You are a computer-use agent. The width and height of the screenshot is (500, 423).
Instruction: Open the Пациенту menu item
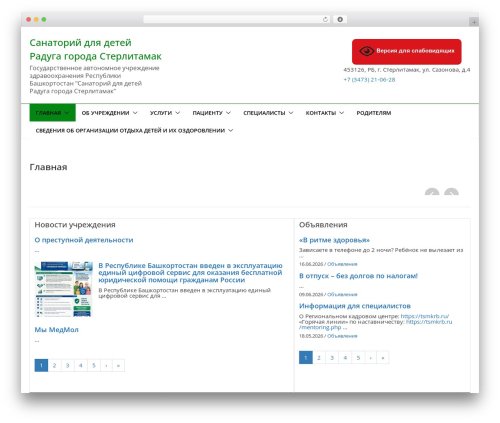pyautogui.click(x=211, y=113)
